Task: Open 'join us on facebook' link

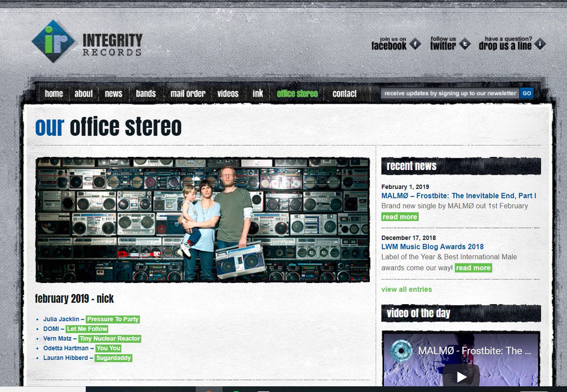Action: coord(389,44)
